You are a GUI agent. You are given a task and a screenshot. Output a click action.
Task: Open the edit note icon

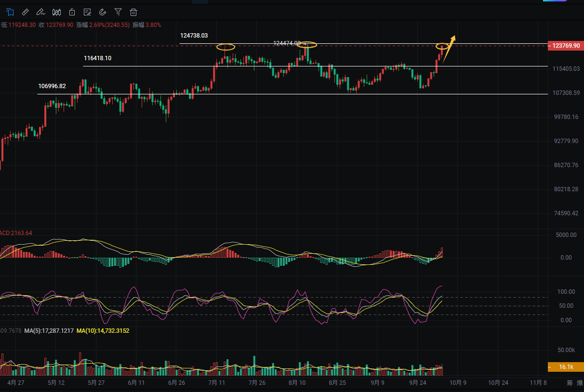pos(87,12)
